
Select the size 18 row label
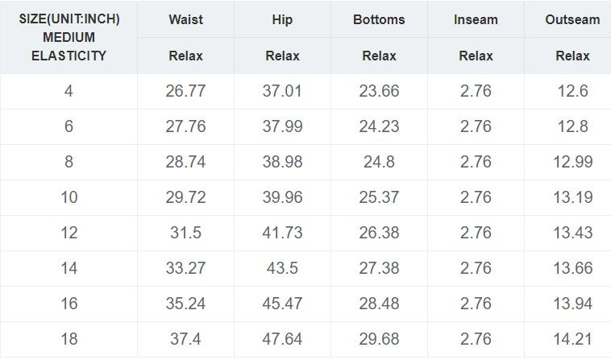tap(69, 339)
